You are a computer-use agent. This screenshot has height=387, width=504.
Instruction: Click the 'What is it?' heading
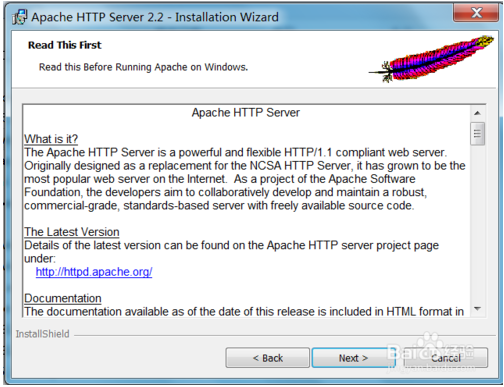click(x=51, y=139)
